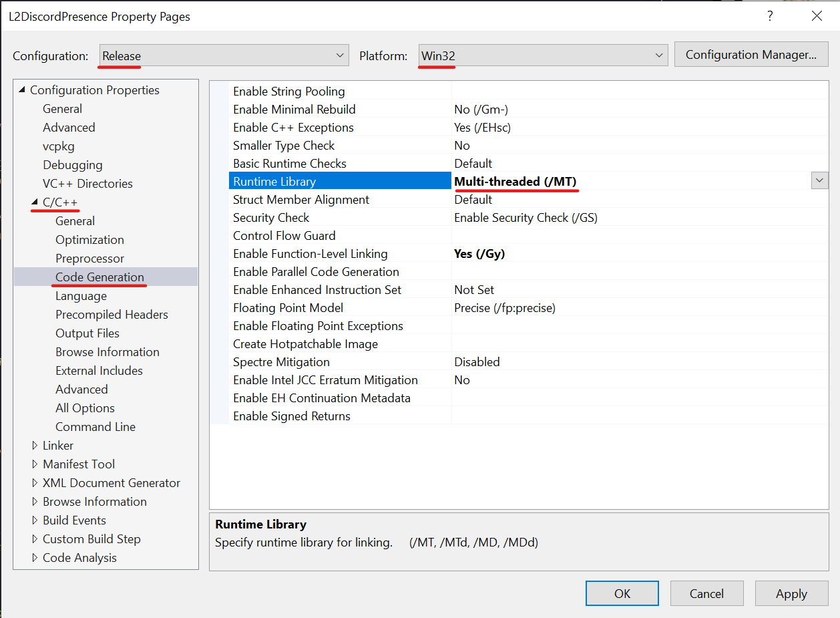
Task: Select Browse Information under C/C++
Action: (108, 352)
